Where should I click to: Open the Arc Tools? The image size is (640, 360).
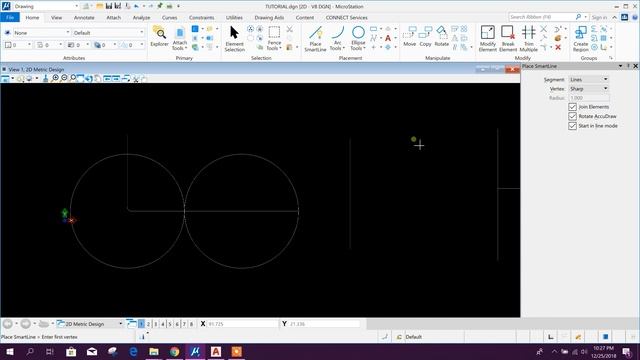pos(337,39)
